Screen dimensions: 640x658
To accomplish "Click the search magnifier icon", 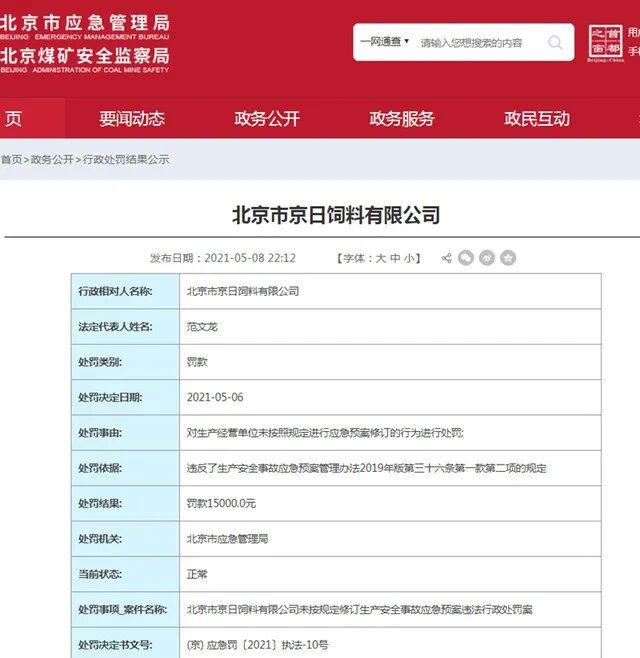I will 555,42.
